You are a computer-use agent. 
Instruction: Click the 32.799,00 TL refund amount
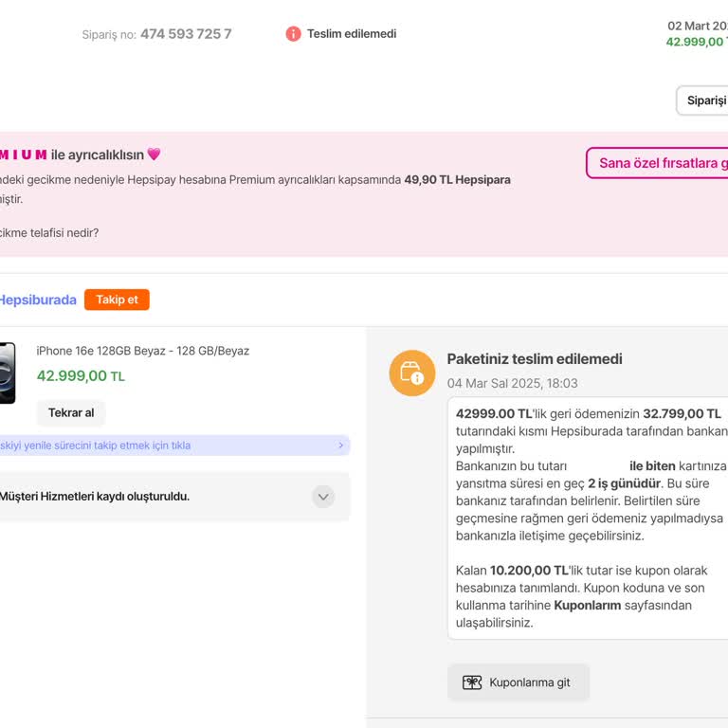click(682, 413)
